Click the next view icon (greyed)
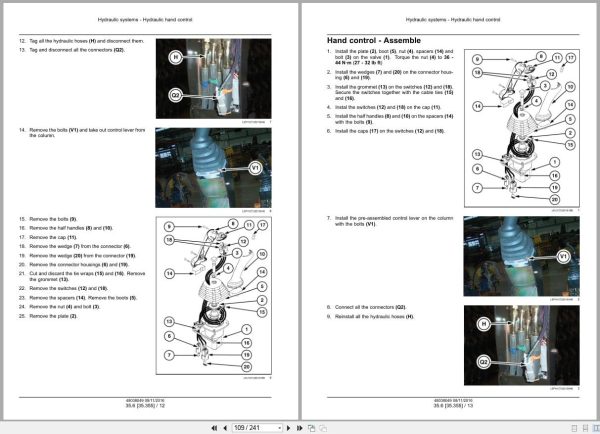Image resolution: width=600 pixels, height=434 pixels. tap(323, 428)
